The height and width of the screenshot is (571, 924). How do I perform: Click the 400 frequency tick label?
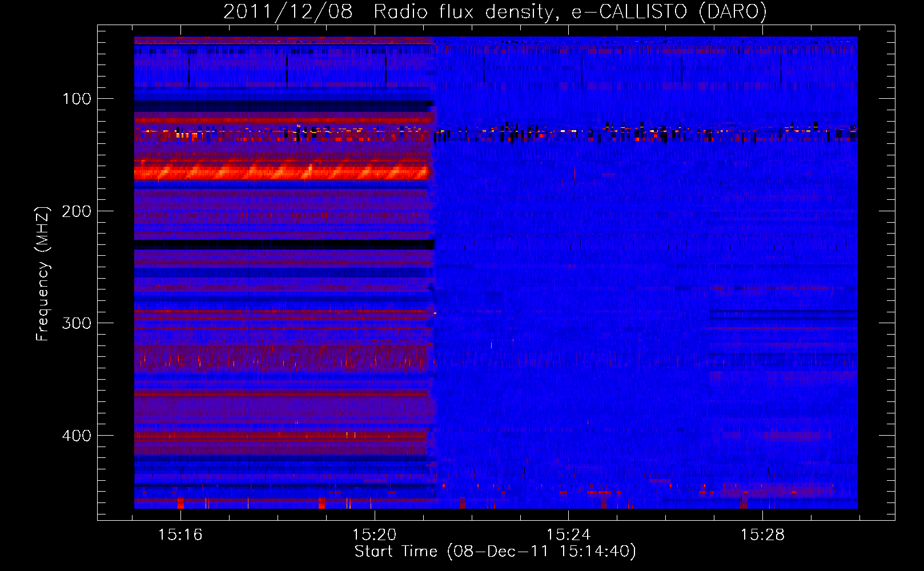tap(77, 436)
